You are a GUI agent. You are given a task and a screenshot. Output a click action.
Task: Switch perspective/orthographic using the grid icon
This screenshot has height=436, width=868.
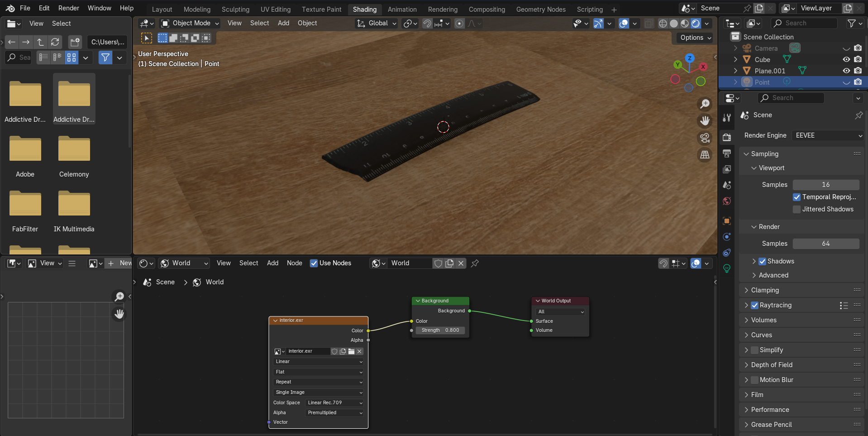705,155
